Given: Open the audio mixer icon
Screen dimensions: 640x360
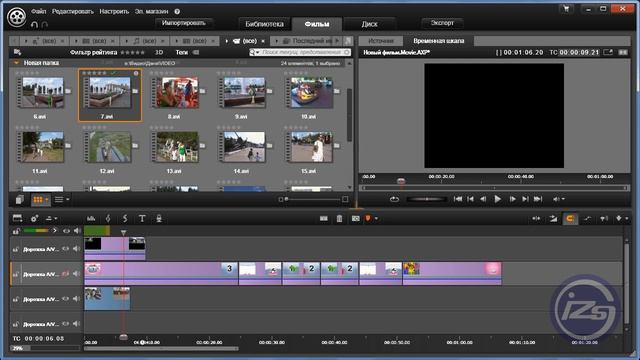Looking at the screenshot, I should coord(91,219).
